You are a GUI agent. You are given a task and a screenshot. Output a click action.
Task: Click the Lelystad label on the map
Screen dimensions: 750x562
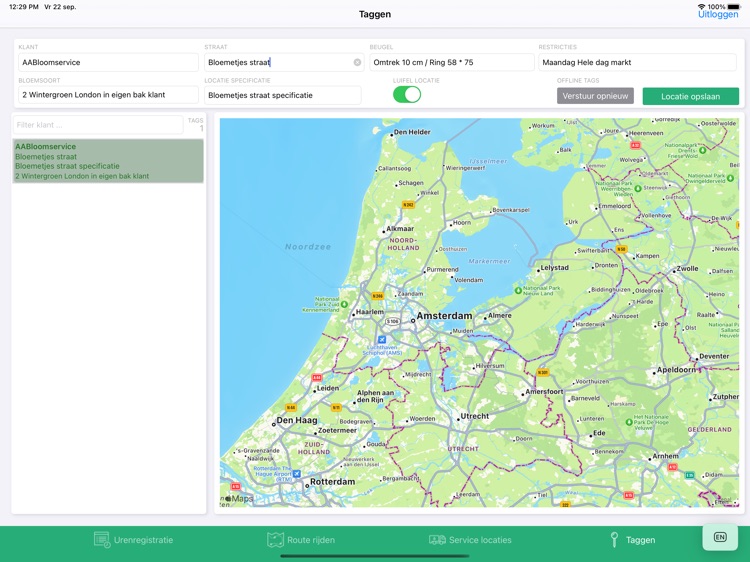[554, 268]
